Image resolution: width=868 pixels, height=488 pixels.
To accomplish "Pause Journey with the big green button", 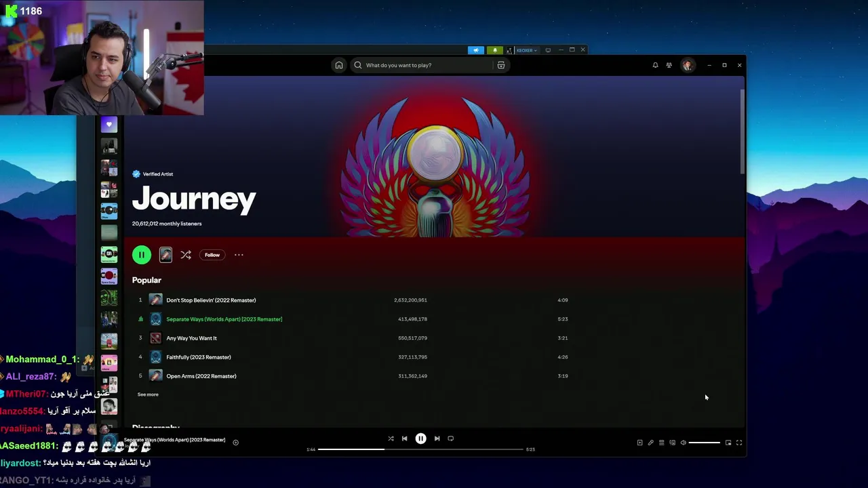I will click(x=142, y=255).
